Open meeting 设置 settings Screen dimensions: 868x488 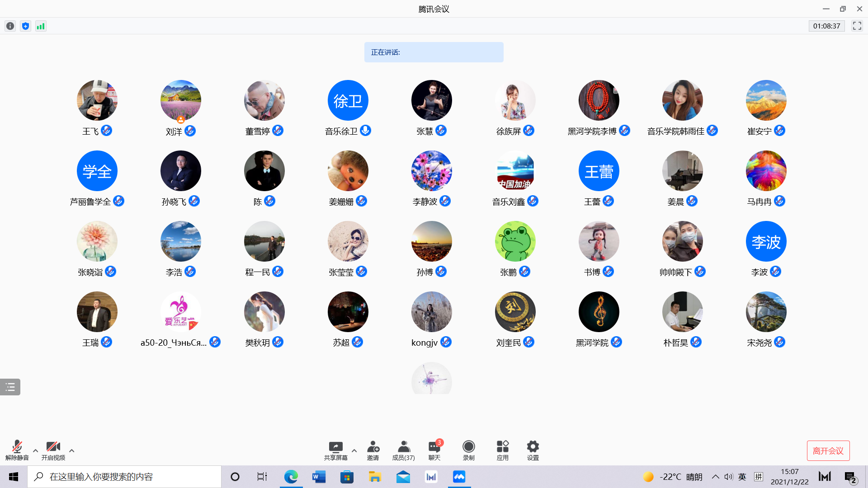(x=533, y=450)
